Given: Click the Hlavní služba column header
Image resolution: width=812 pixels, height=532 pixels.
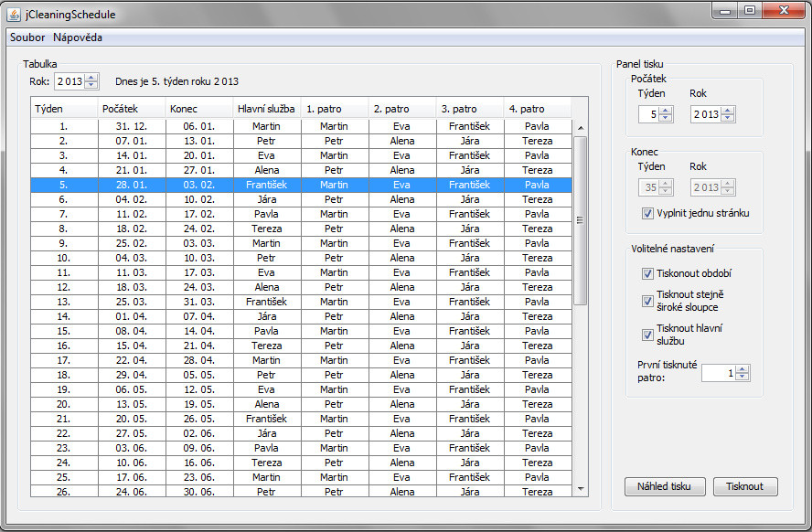Looking at the screenshot, I should pyautogui.click(x=267, y=109).
